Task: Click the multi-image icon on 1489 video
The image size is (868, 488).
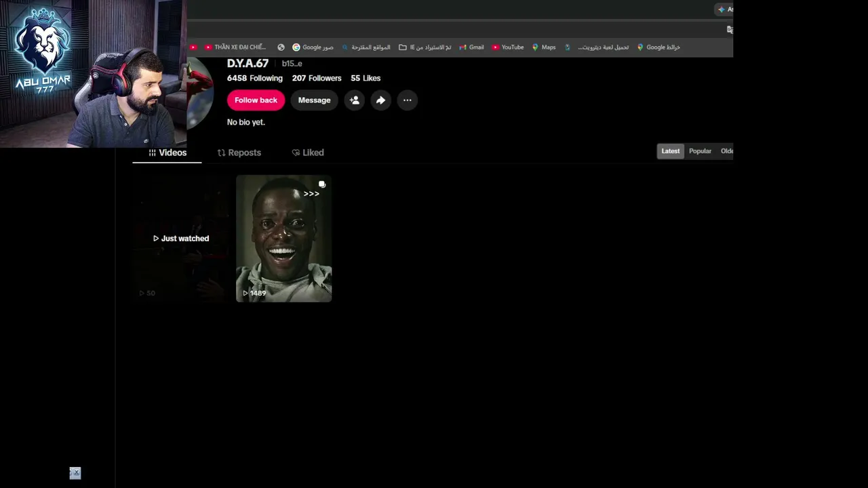Action: click(322, 184)
